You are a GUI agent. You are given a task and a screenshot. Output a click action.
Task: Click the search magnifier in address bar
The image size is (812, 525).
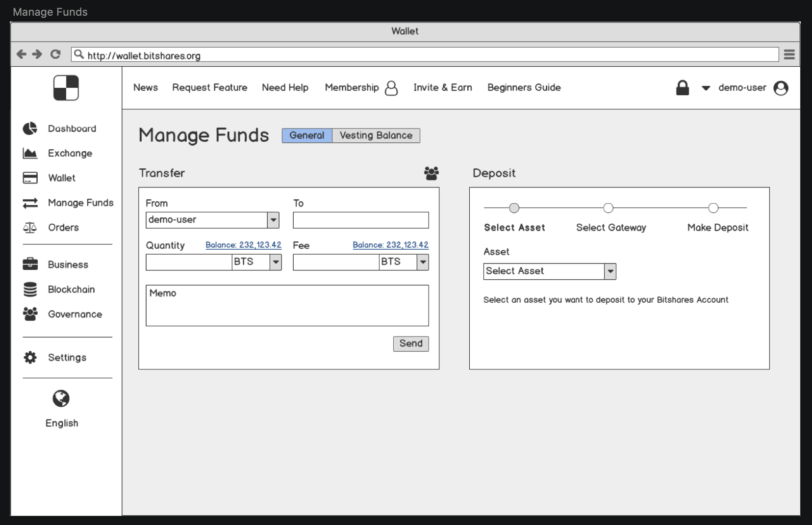[x=78, y=54]
